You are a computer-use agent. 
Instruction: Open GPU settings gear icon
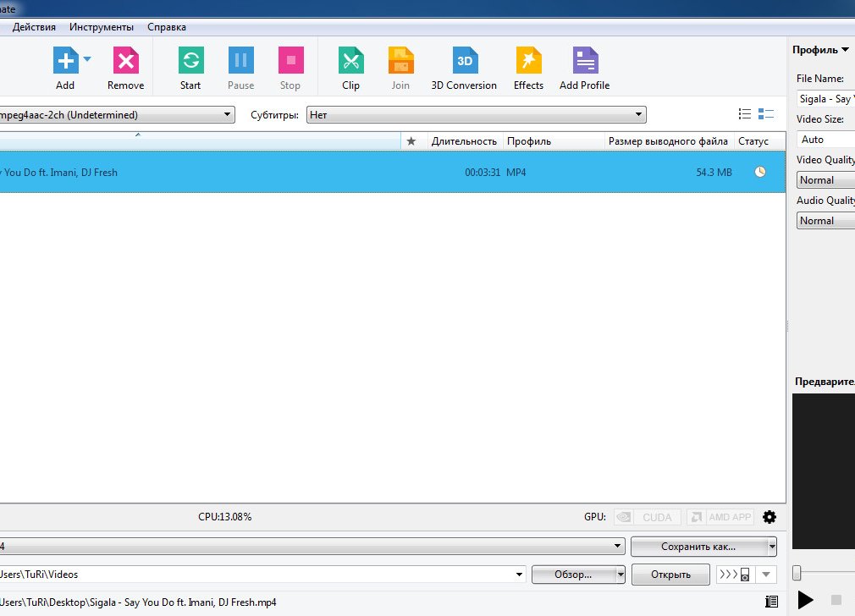click(x=769, y=517)
